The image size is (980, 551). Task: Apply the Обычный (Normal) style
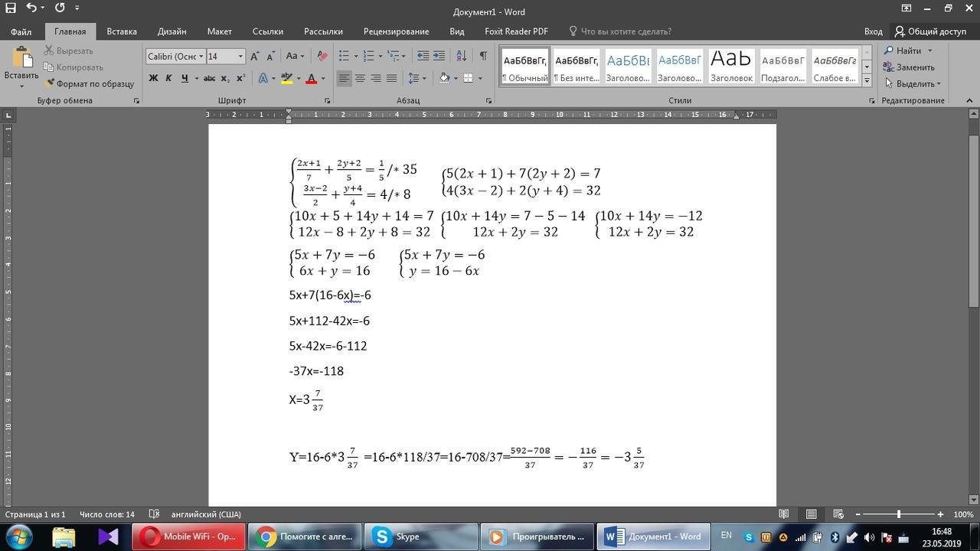[525, 67]
